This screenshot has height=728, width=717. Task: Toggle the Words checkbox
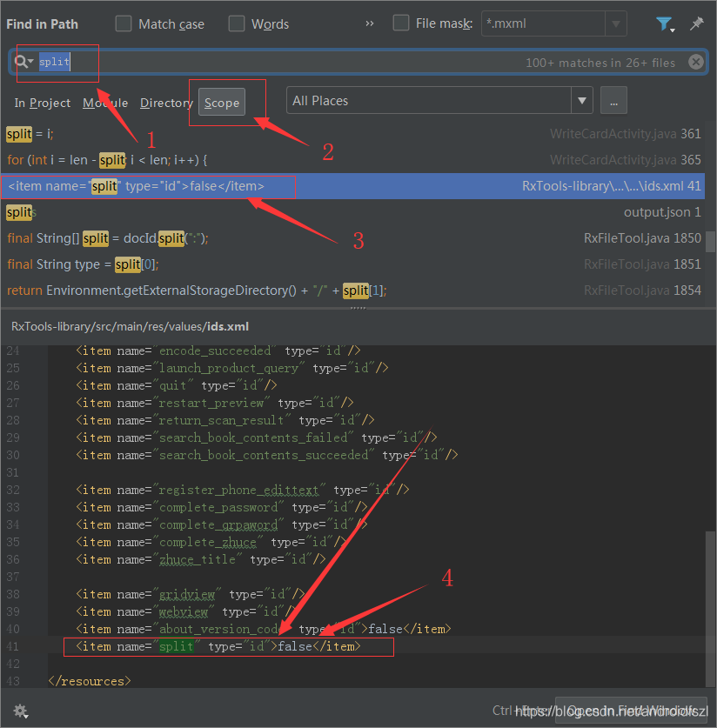tap(237, 24)
